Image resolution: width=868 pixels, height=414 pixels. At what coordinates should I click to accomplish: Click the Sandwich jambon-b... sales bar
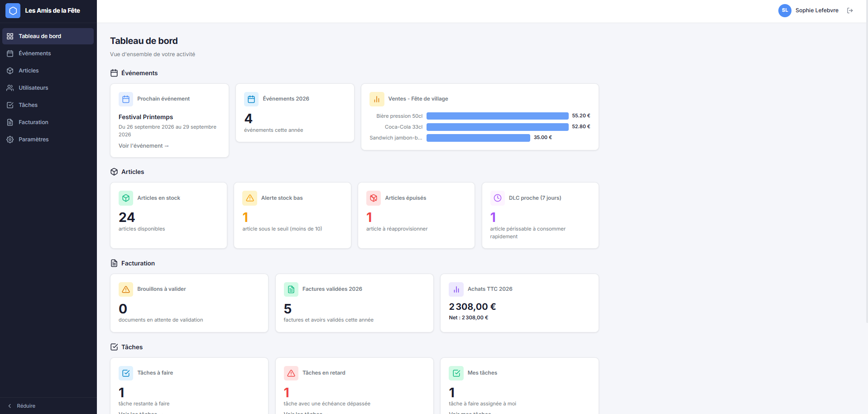click(478, 138)
